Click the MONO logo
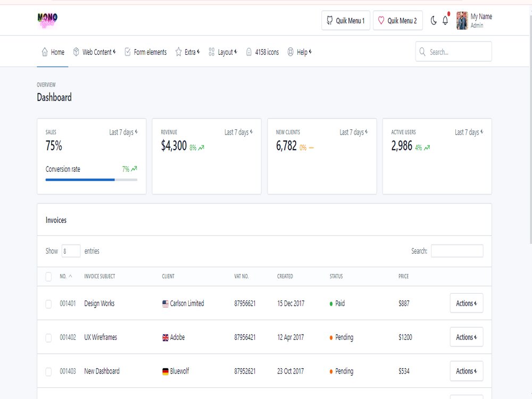 (47, 20)
